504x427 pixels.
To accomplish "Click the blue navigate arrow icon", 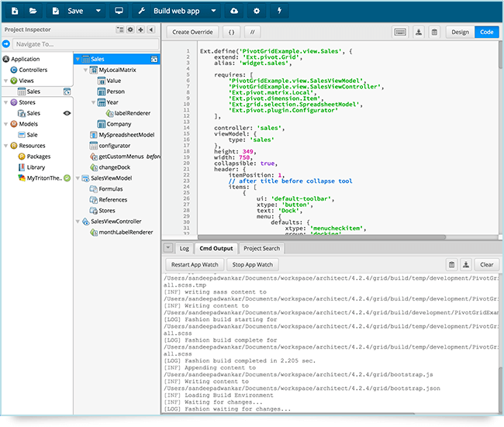I will [x=6, y=43].
